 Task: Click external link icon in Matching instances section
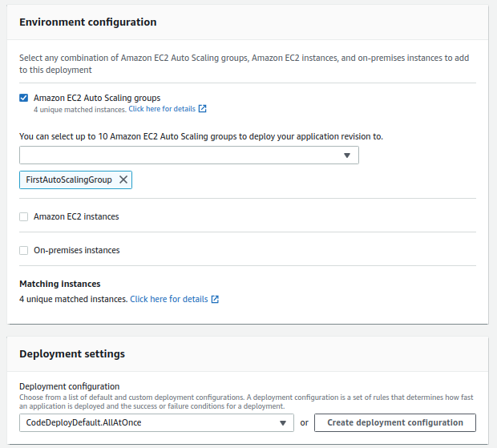215,300
